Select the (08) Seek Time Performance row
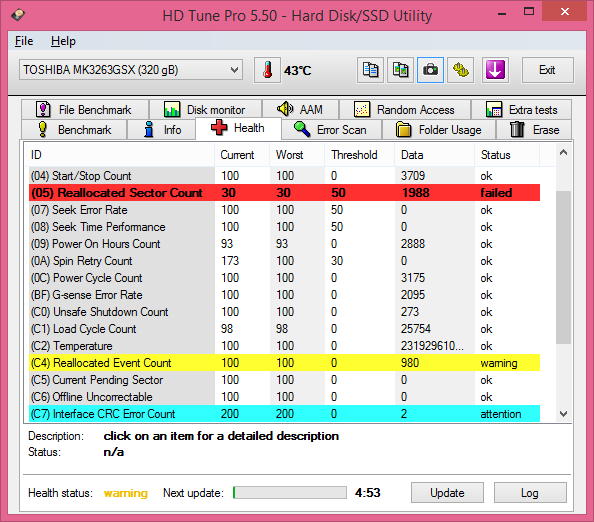 pyautogui.click(x=284, y=227)
